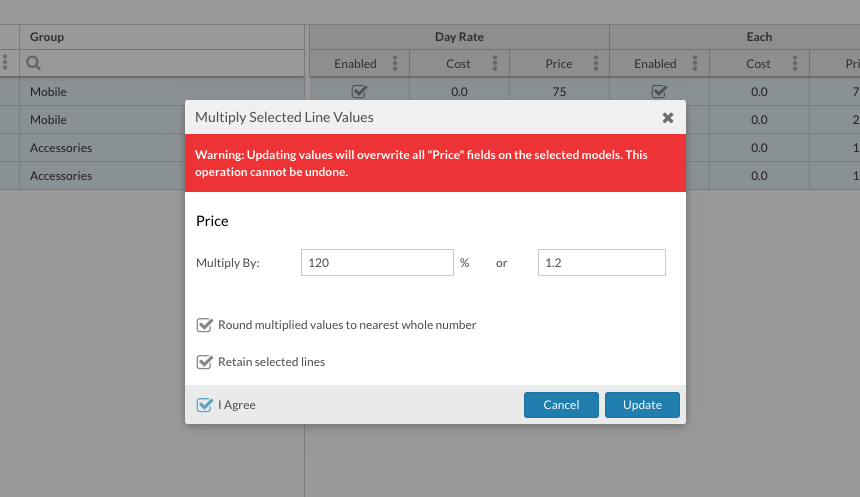This screenshot has width=860, height=497.
Task: Open Each Cost column options menu
Action: [795, 64]
